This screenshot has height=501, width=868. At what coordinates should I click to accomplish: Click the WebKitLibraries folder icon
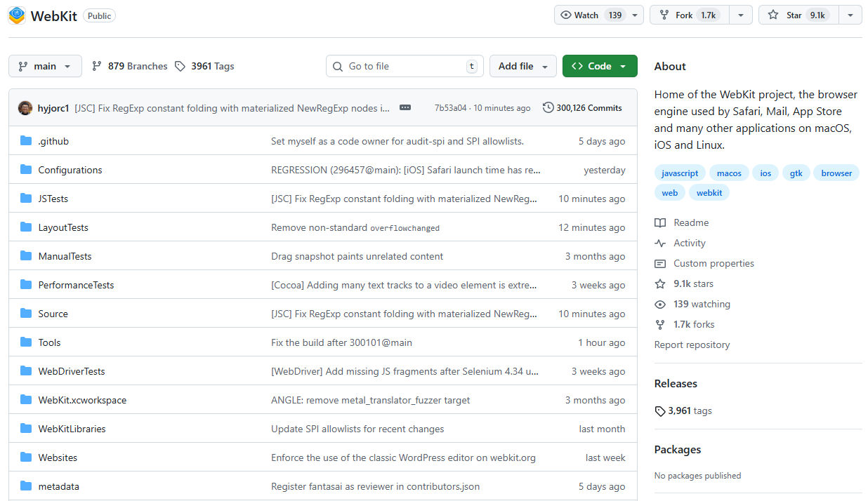(x=26, y=429)
